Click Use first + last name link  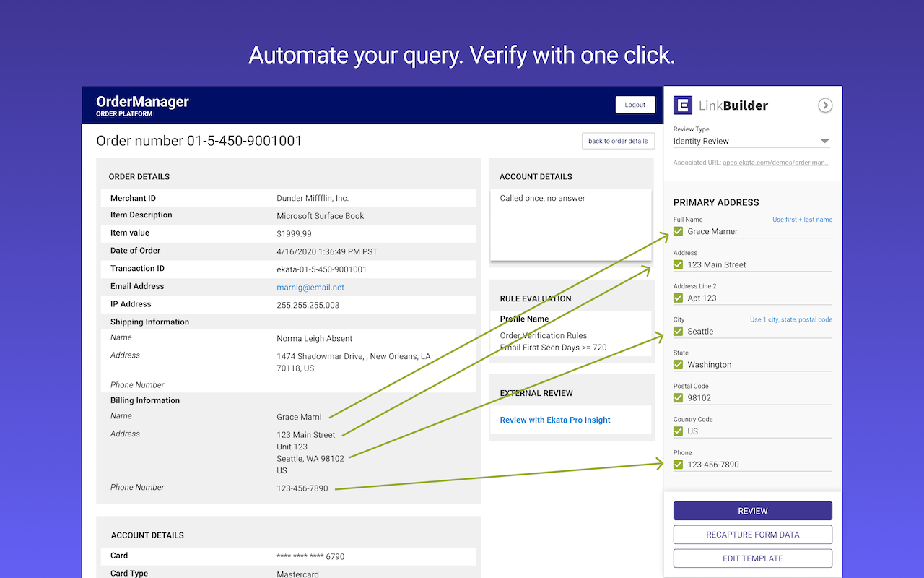(x=802, y=220)
